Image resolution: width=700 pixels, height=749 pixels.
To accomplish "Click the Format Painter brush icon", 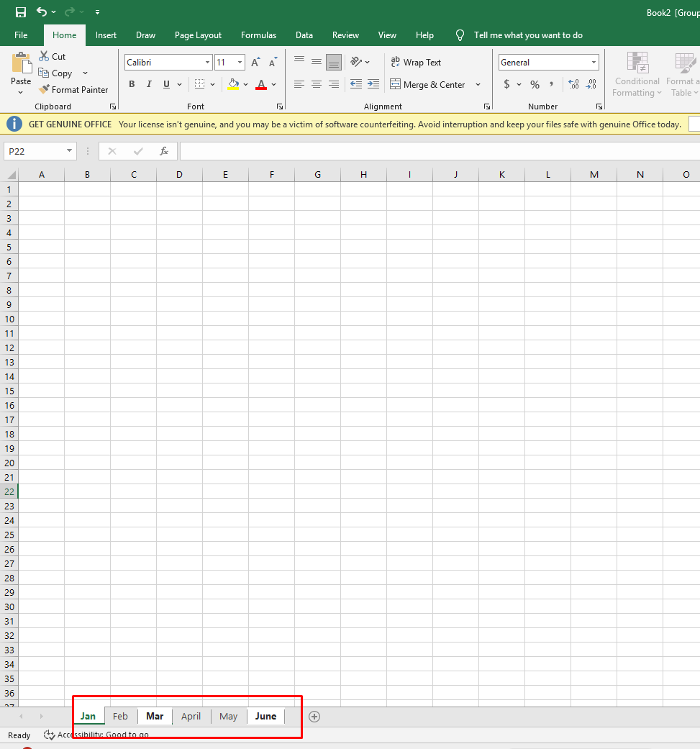I will [x=45, y=90].
